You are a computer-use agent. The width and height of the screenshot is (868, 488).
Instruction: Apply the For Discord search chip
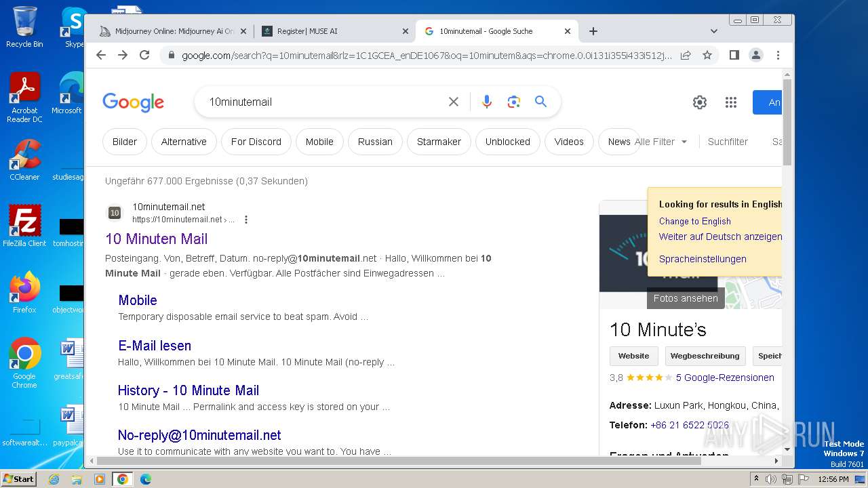[x=256, y=142]
